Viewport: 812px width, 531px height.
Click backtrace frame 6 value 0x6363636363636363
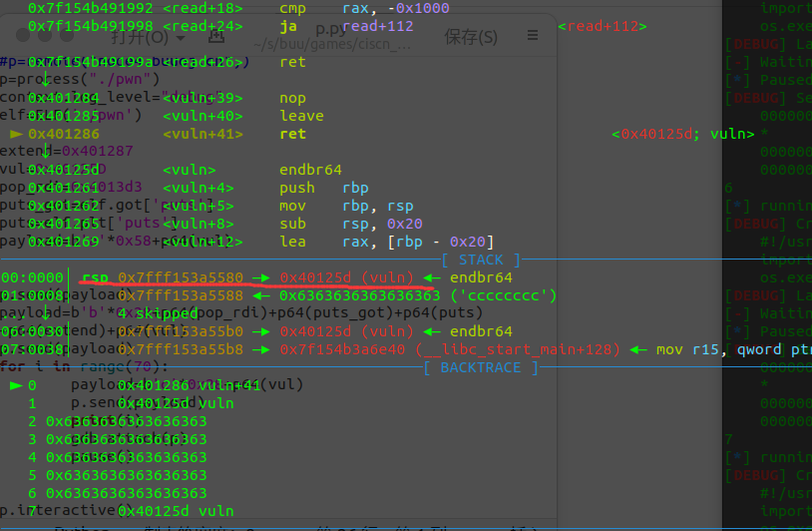click(x=127, y=493)
